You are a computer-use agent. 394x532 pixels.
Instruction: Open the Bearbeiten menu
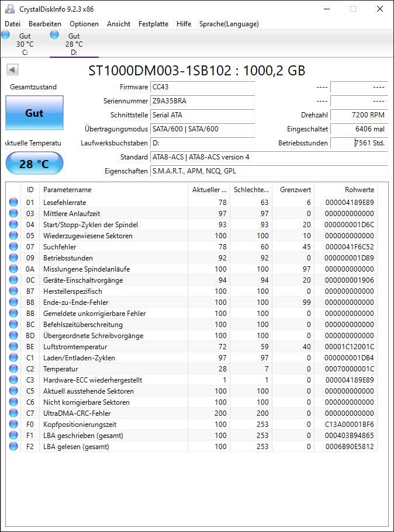[x=45, y=24]
